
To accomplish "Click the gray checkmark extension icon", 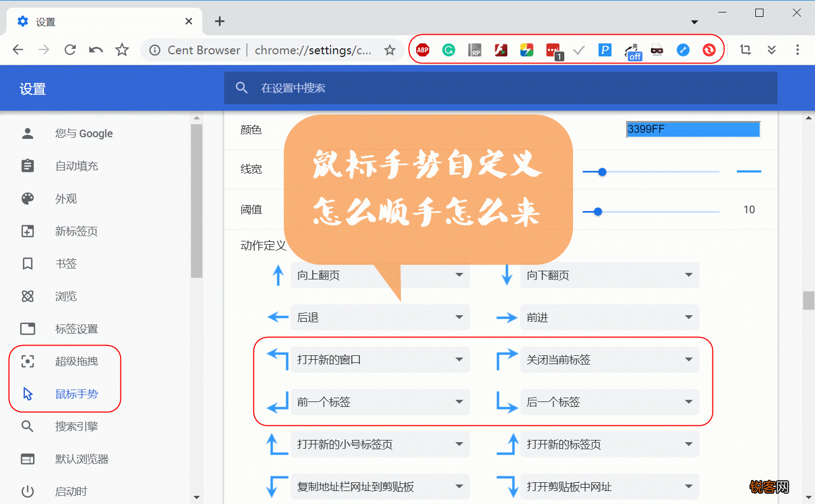I will coord(579,50).
